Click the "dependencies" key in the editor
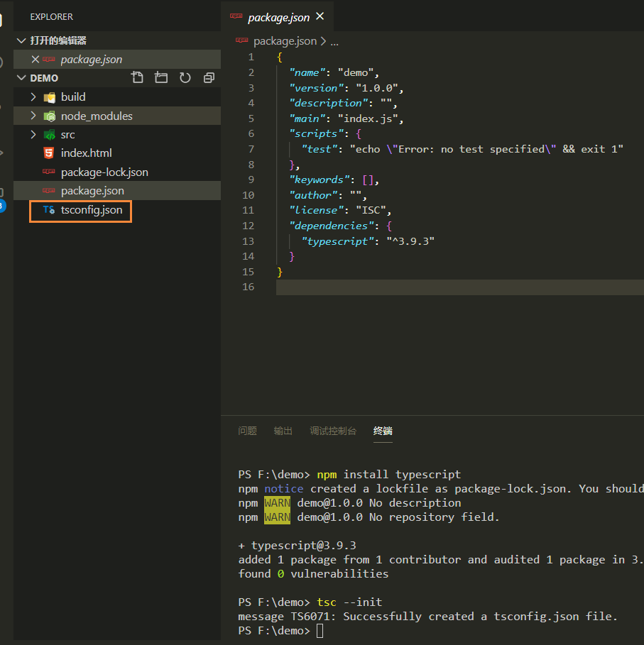Image resolution: width=644 pixels, height=645 pixels. click(x=332, y=226)
